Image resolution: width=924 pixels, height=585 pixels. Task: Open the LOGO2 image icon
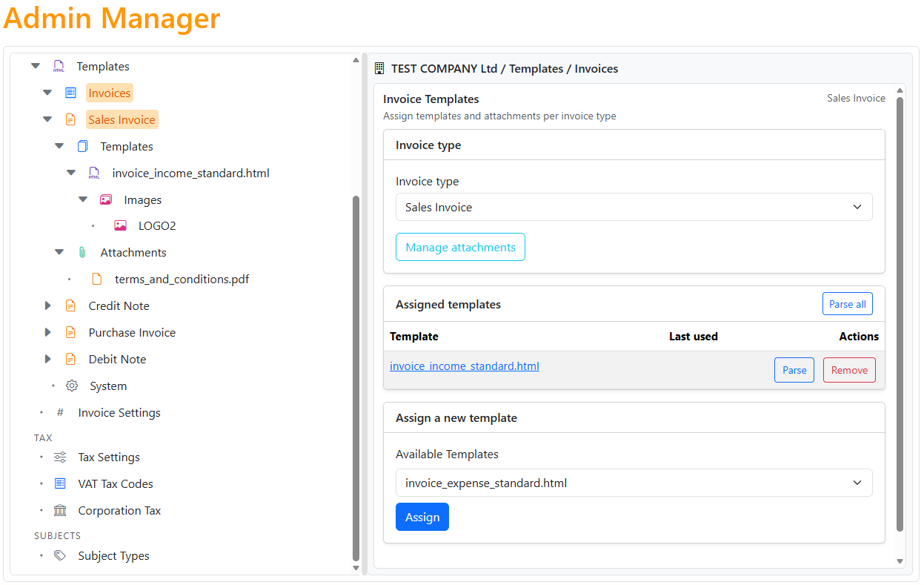(x=120, y=225)
